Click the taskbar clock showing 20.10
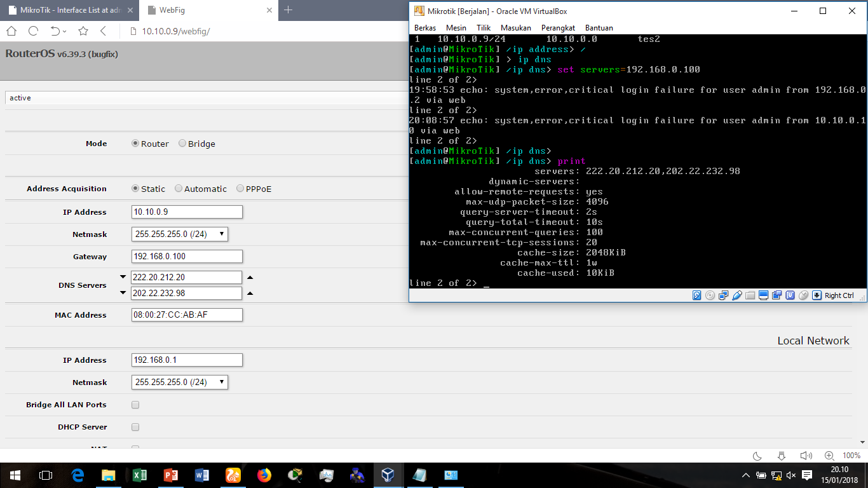Image resolution: width=868 pixels, height=488 pixels. pyautogui.click(x=840, y=475)
